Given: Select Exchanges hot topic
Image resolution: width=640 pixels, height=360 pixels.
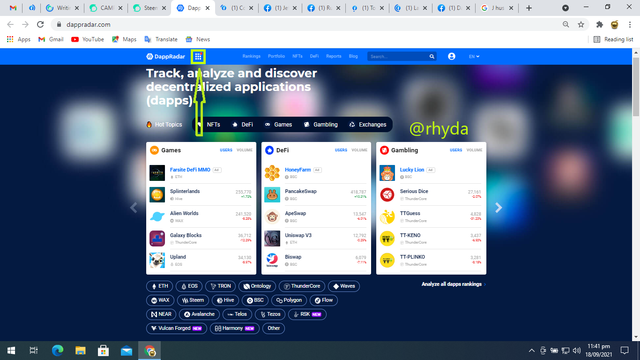Looking at the screenshot, I should [368, 124].
